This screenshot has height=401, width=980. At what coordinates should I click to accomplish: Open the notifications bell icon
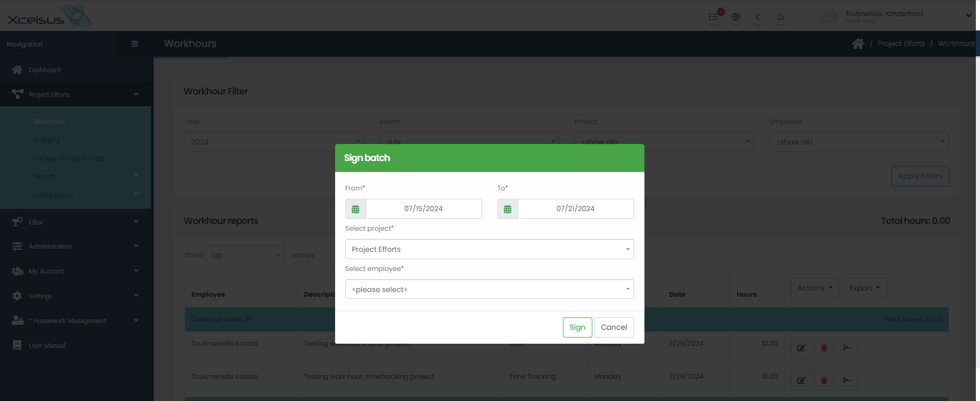point(780,17)
